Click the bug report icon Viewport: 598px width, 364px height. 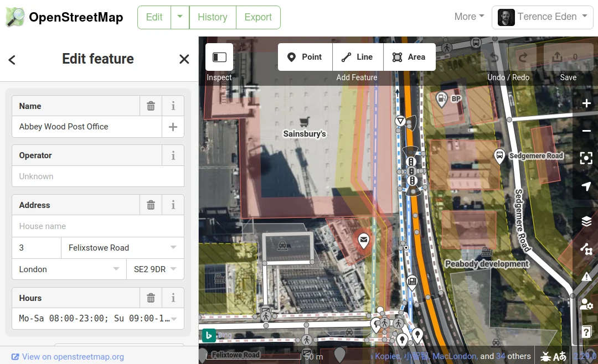(x=545, y=356)
